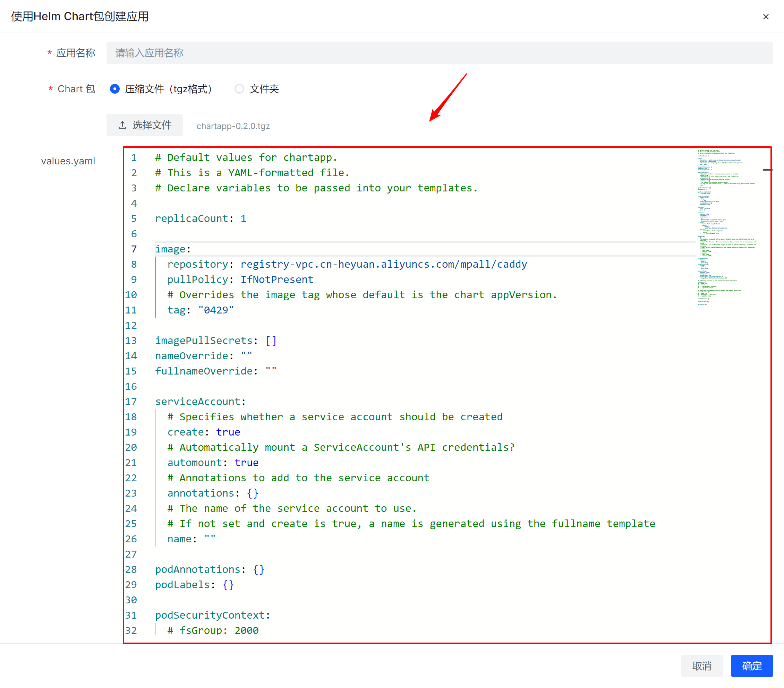
Task: Click imagePullSecrets: [] line
Action: [215, 341]
